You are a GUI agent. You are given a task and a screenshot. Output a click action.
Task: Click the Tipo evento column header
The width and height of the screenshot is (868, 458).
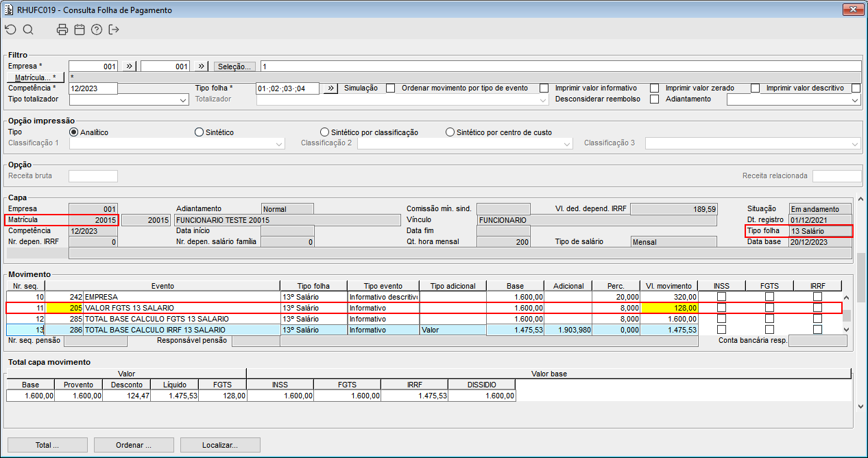point(383,286)
